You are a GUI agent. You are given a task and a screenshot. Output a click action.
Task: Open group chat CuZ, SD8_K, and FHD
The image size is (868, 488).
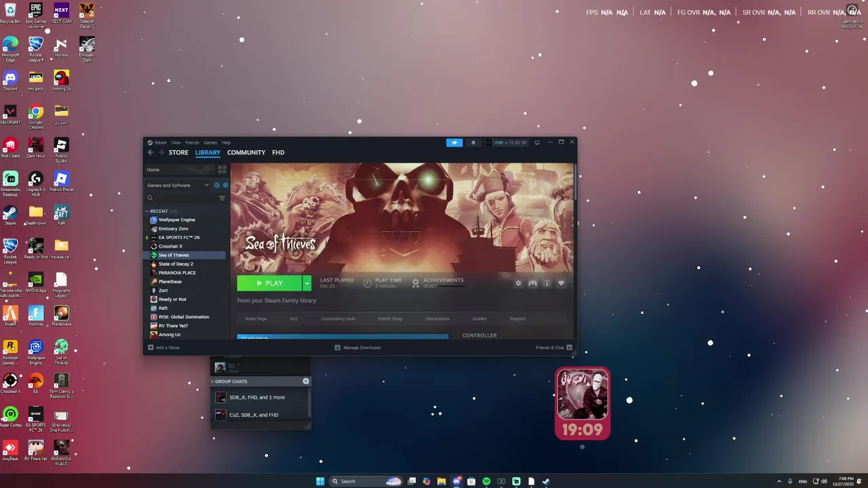tap(260, 415)
